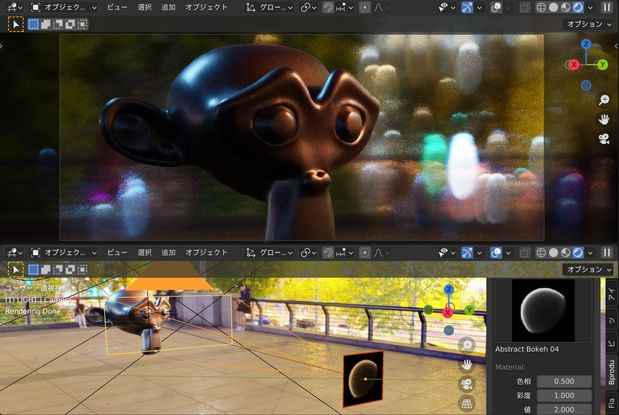
Task: Switch top viewport to Solid shading
Action: pyautogui.click(x=553, y=8)
